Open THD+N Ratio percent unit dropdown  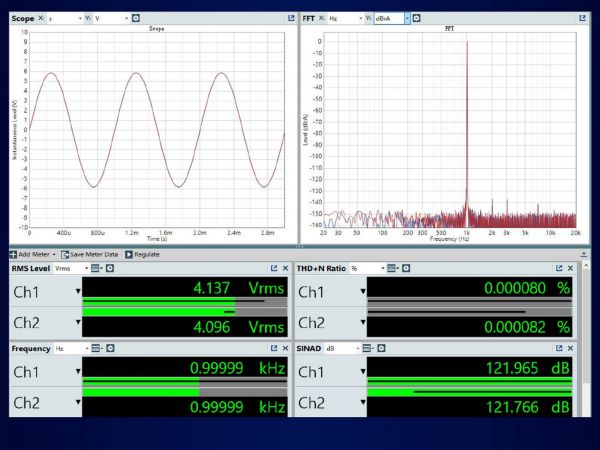tap(365, 268)
